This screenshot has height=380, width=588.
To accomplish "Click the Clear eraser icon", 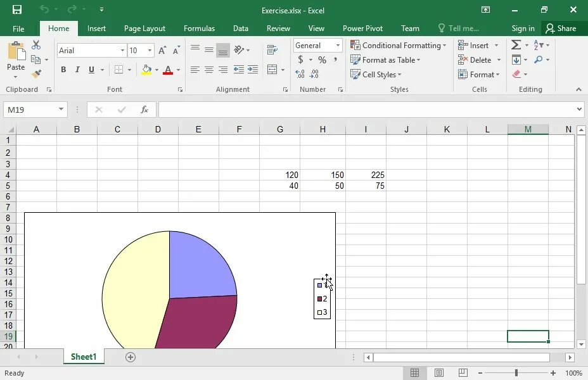I will pos(516,74).
